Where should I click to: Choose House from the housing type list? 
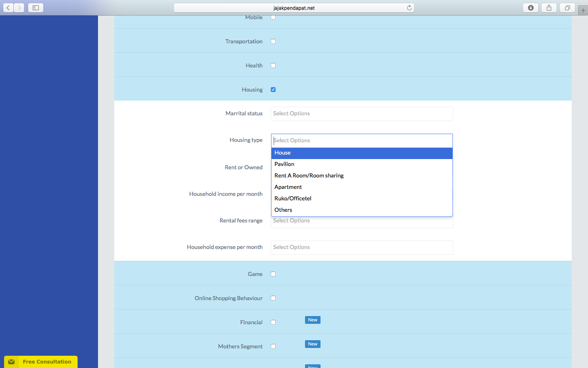click(362, 153)
